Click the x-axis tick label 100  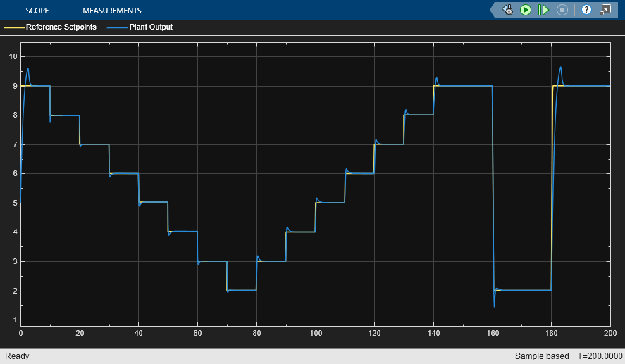click(x=316, y=332)
